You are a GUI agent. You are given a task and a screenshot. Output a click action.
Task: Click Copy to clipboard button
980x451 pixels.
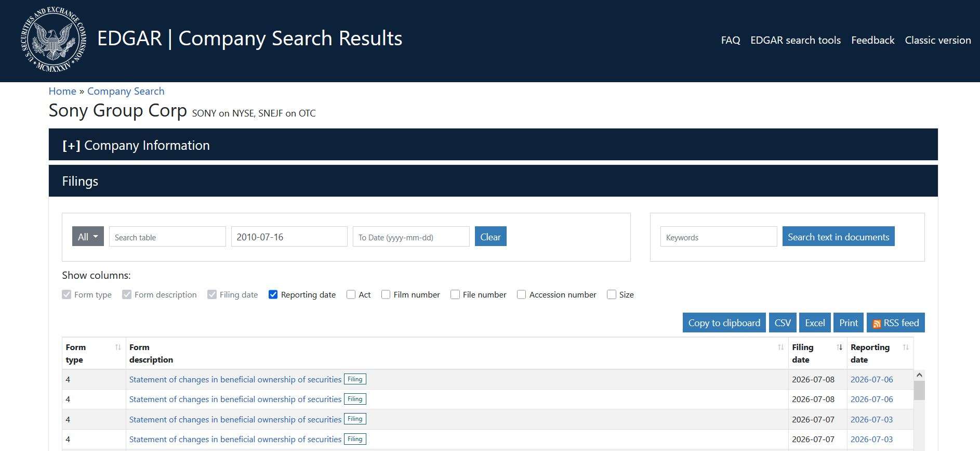(x=724, y=323)
